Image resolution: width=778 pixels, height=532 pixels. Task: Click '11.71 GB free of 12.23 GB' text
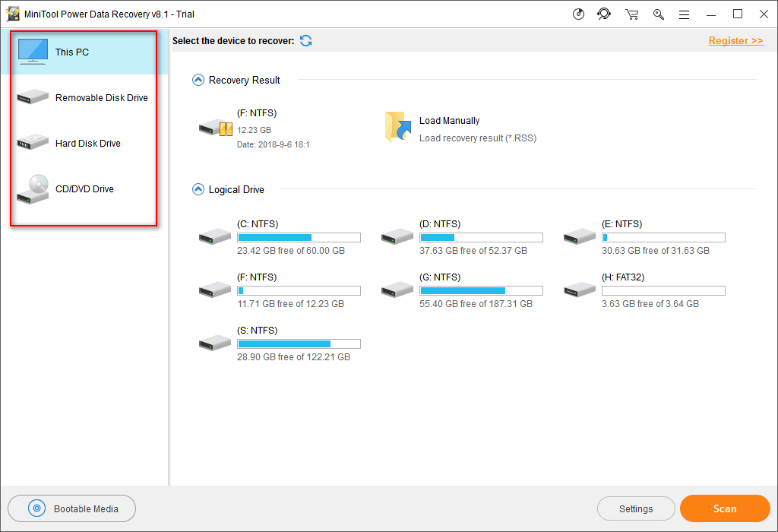click(x=291, y=304)
